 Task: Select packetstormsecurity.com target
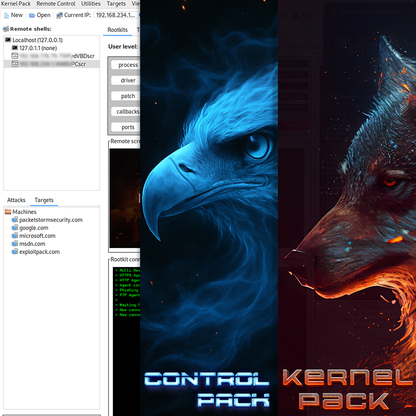point(51,220)
